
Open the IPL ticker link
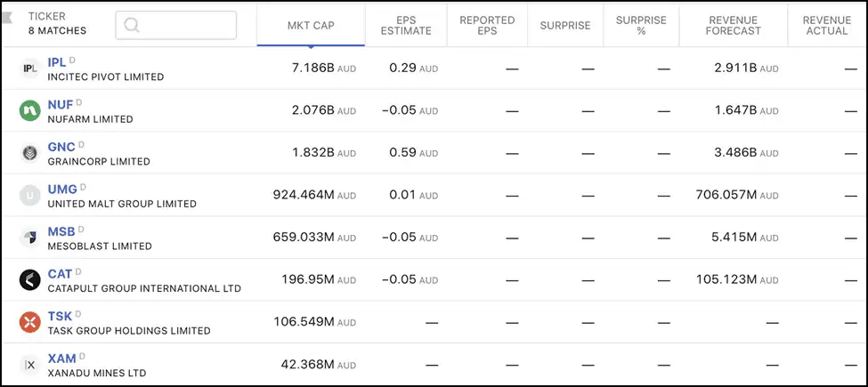tap(56, 62)
